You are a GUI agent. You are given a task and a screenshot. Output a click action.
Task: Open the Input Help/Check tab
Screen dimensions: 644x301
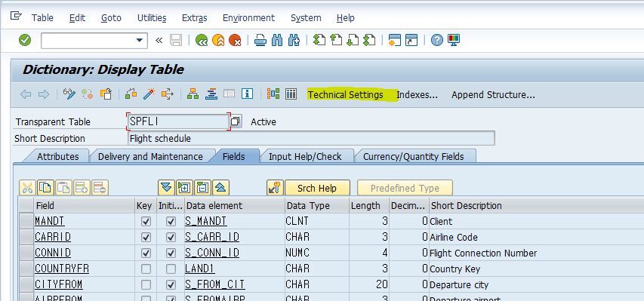click(x=305, y=156)
